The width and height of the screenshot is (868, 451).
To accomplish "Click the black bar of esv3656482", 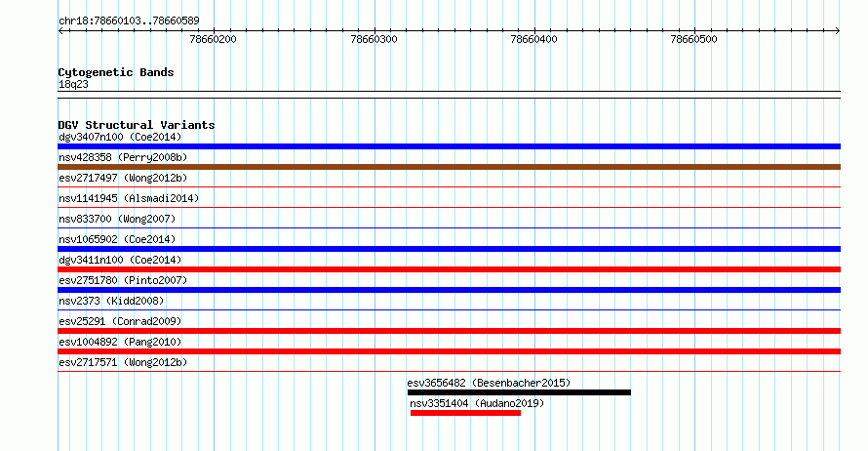I will (519, 392).
